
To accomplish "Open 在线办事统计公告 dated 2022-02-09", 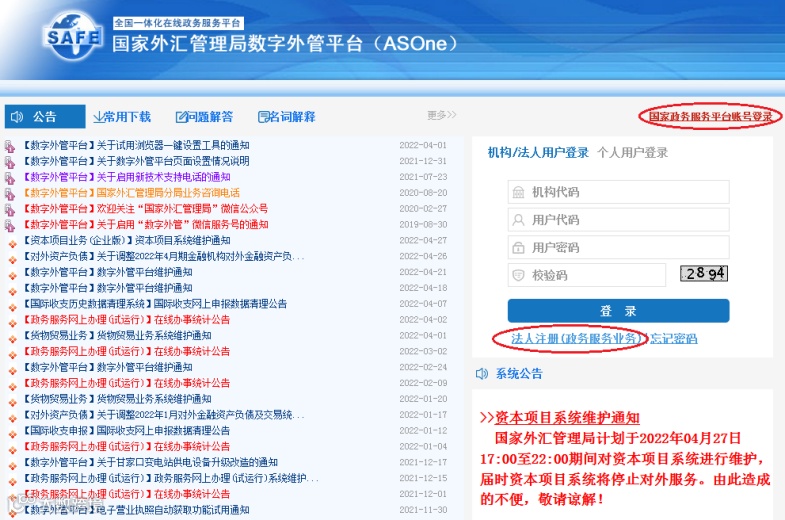I will 127,383.
